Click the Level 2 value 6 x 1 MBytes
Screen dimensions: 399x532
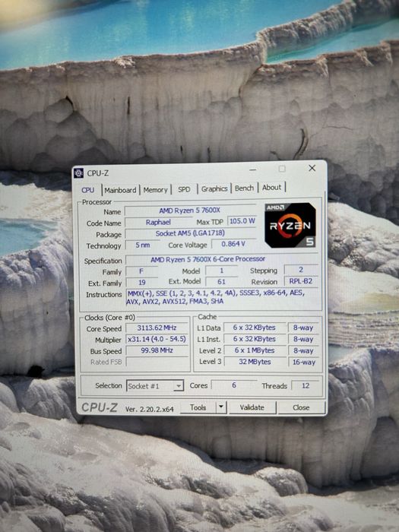[x=254, y=350]
